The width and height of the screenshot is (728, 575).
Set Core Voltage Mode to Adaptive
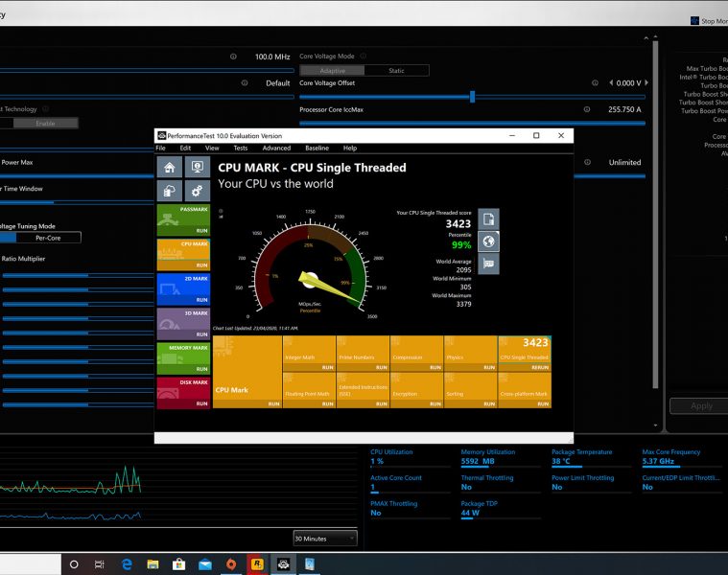tap(333, 71)
